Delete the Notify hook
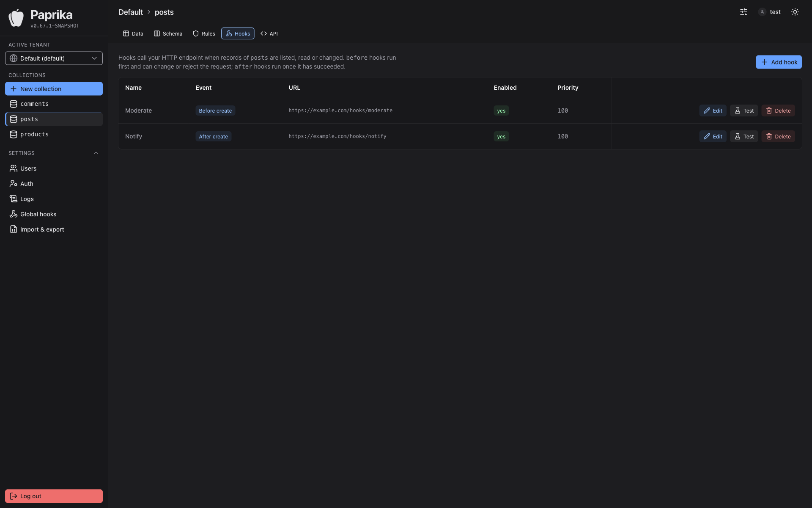812x508 pixels. point(778,136)
